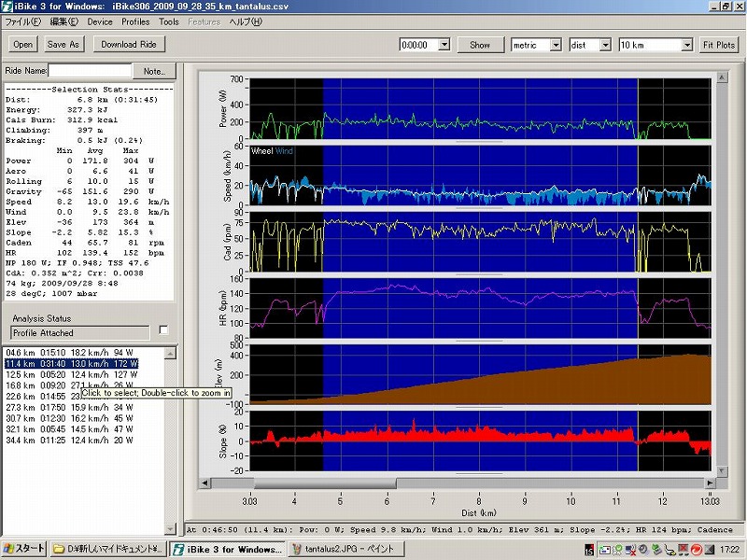Open the Device menu
Viewport: 747px width, 560px height.
coord(99,21)
